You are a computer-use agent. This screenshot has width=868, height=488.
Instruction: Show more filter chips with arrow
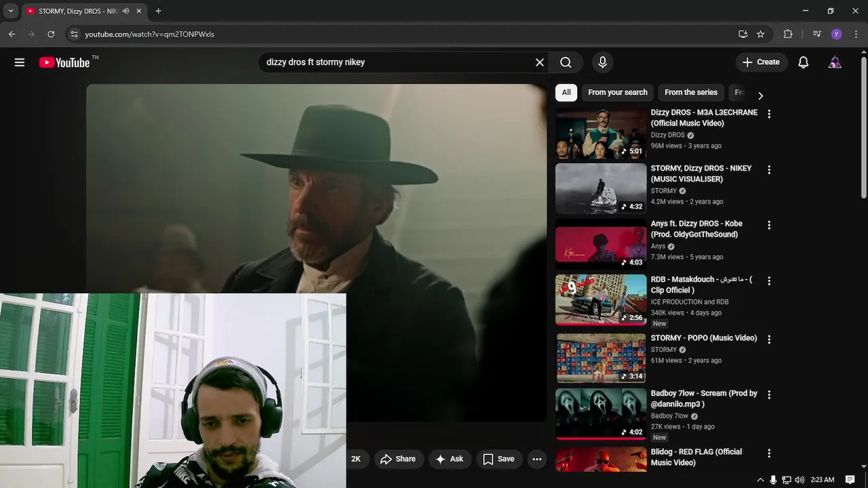coord(760,96)
